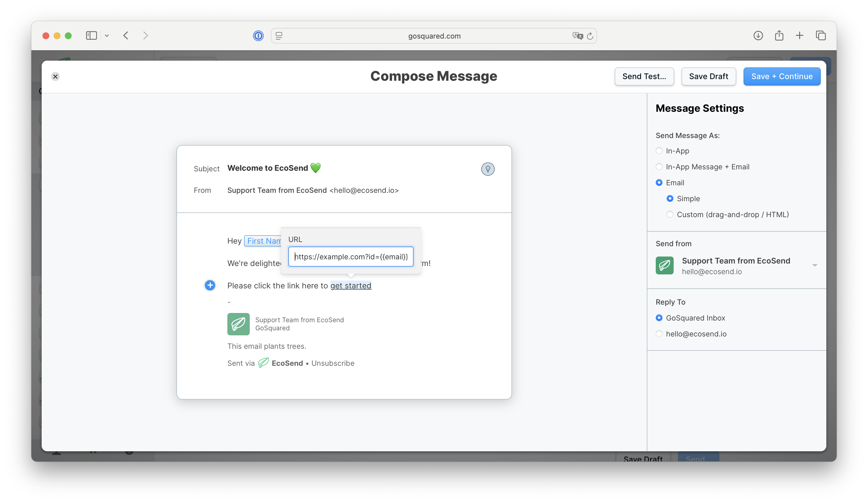Open the 1Password extension icon
Viewport: 868px width, 503px height.
pos(258,36)
